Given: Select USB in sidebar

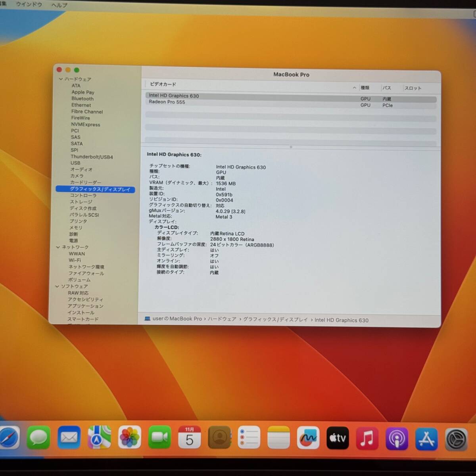Looking at the screenshot, I should 75,163.
